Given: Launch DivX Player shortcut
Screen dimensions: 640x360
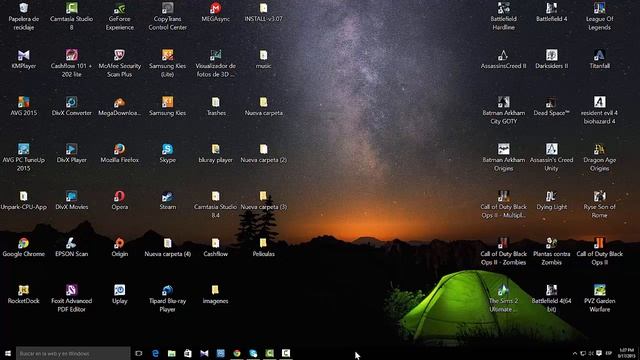Looking at the screenshot, I should (x=71, y=153).
